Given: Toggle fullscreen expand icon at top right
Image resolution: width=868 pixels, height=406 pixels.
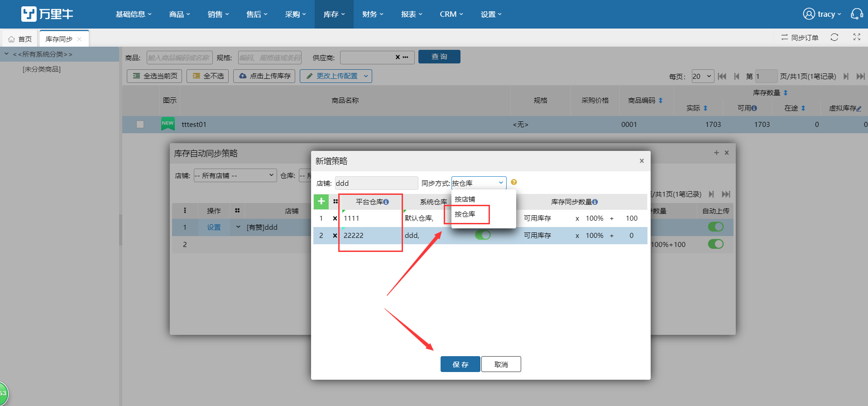Looking at the screenshot, I should click(x=857, y=37).
